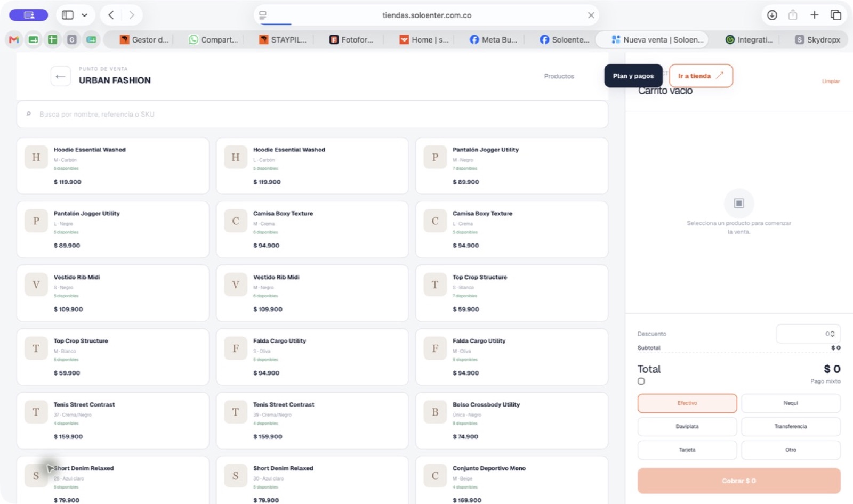Add Top Crop Structure S Blanco
The height and width of the screenshot is (504, 853).
point(512,293)
